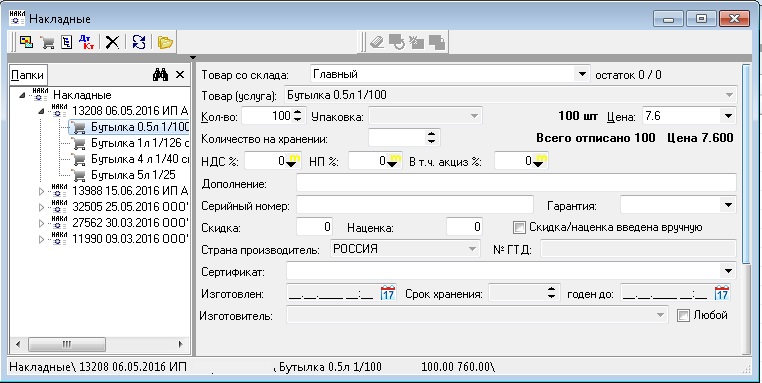
Task: Open the Дт/Кт postings icon
Action: (87, 42)
